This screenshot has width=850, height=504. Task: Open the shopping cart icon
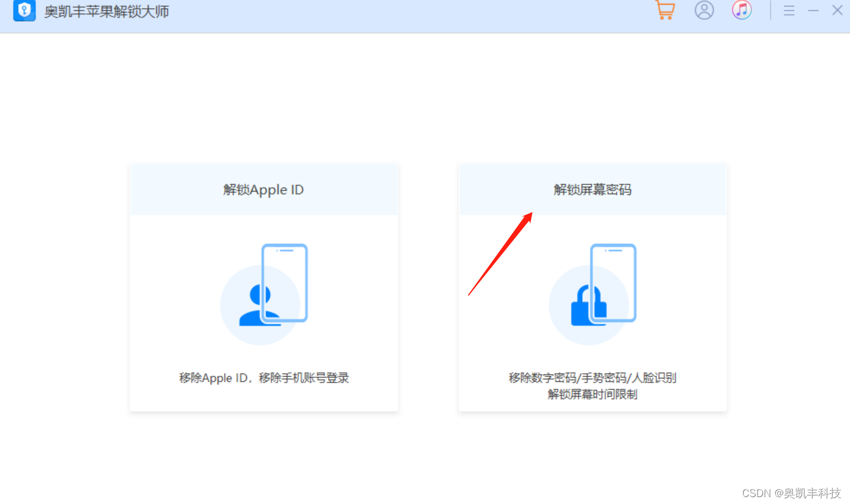click(x=665, y=10)
